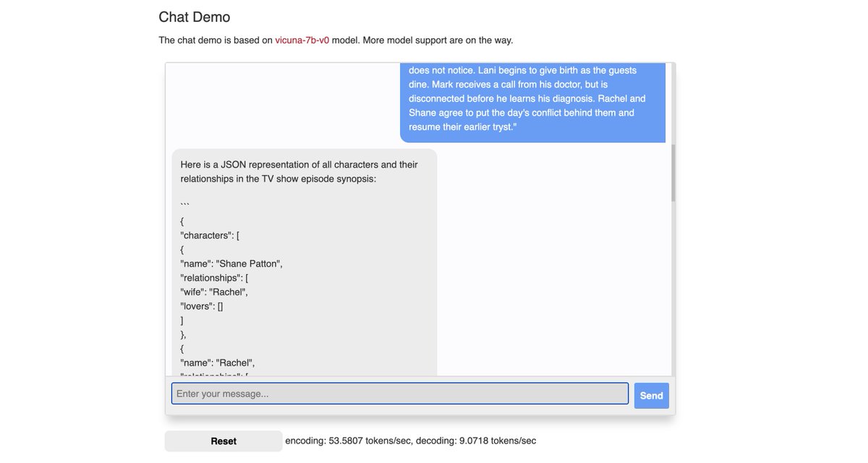The image size is (868, 463).
Task: Click the "lovers": [] line
Action: click(x=202, y=306)
